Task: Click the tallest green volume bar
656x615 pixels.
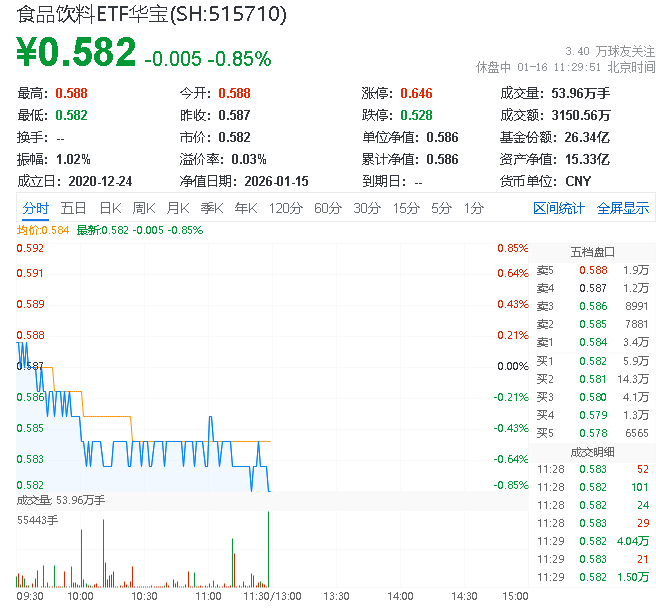Action: tap(269, 548)
